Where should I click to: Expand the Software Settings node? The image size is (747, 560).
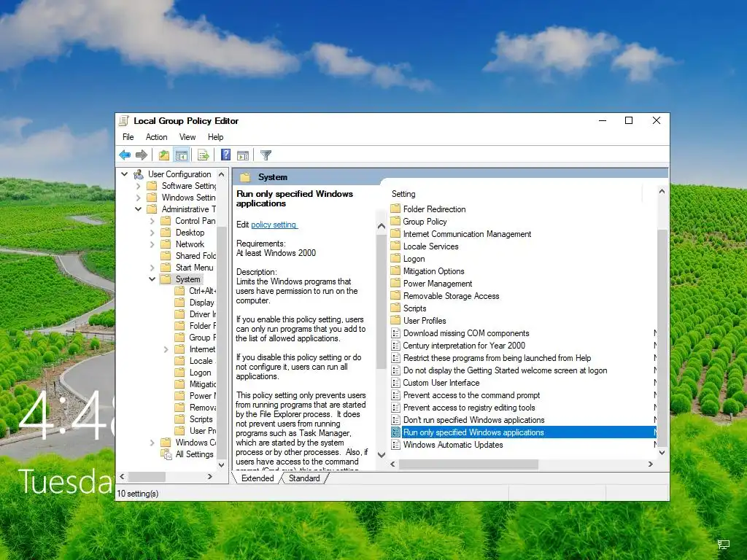(x=138, y=186)
